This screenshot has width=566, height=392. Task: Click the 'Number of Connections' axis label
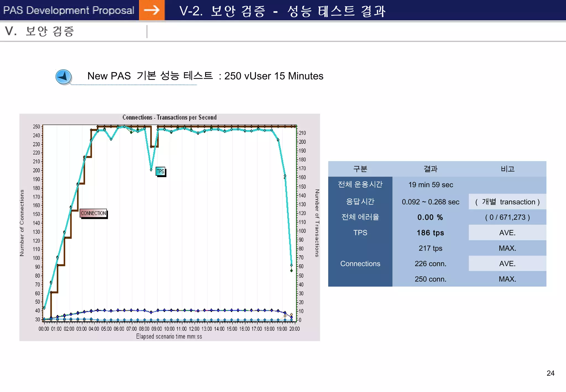(22, 223)
